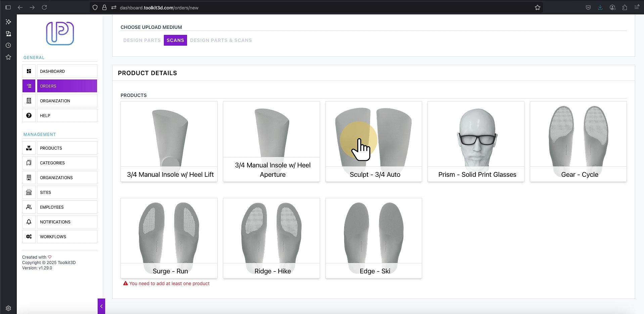Click the Sites storefront icon

[x=29, y=192]
